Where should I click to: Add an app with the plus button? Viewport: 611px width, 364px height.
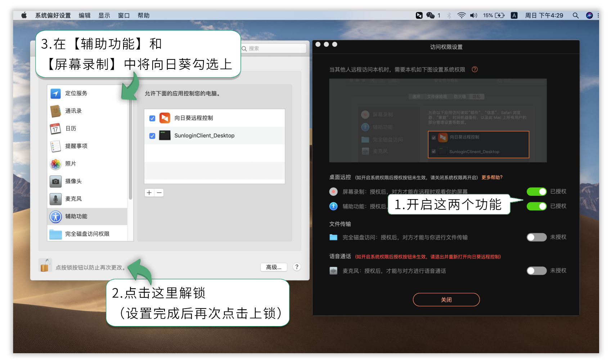pyautogui.click(x=149, y=193)
